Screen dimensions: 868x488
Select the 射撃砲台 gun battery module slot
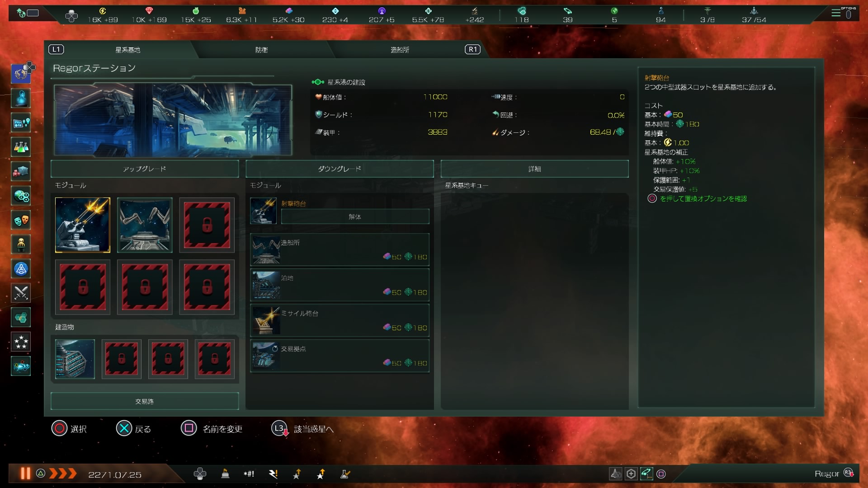(83, 225)
